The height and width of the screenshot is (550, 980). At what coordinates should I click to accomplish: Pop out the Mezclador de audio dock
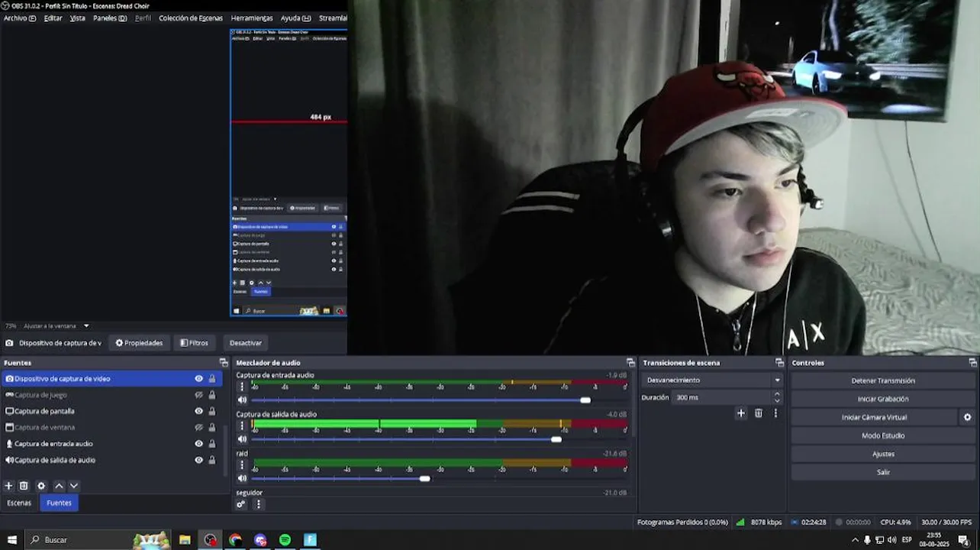630,363
